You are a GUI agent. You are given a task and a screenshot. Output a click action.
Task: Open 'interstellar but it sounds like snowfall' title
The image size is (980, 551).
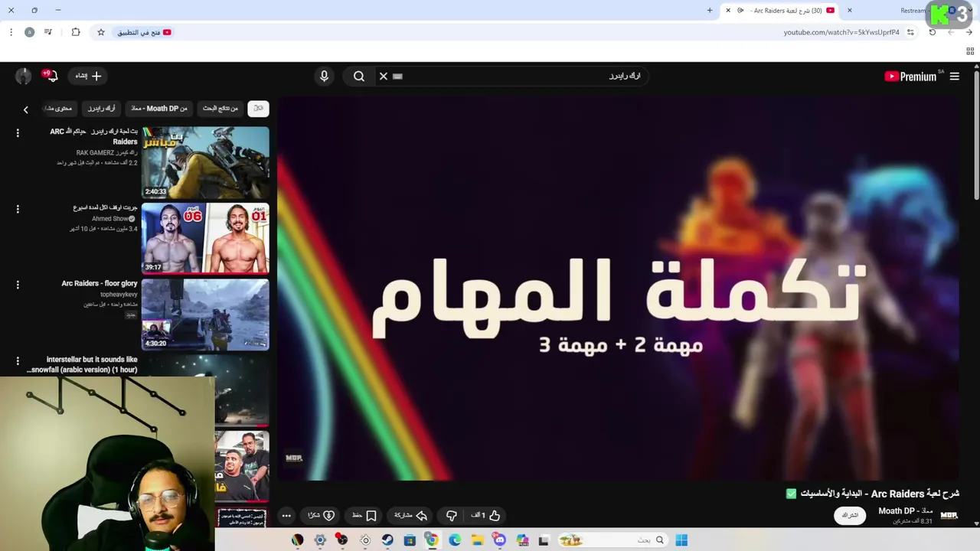[x=82, y=364]
